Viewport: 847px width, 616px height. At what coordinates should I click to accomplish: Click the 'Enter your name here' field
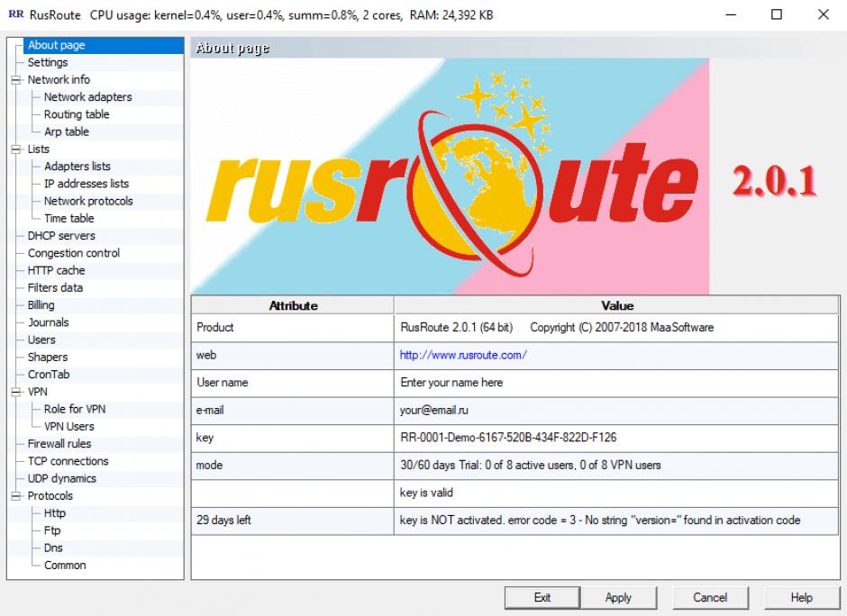(x=616, y=383)
